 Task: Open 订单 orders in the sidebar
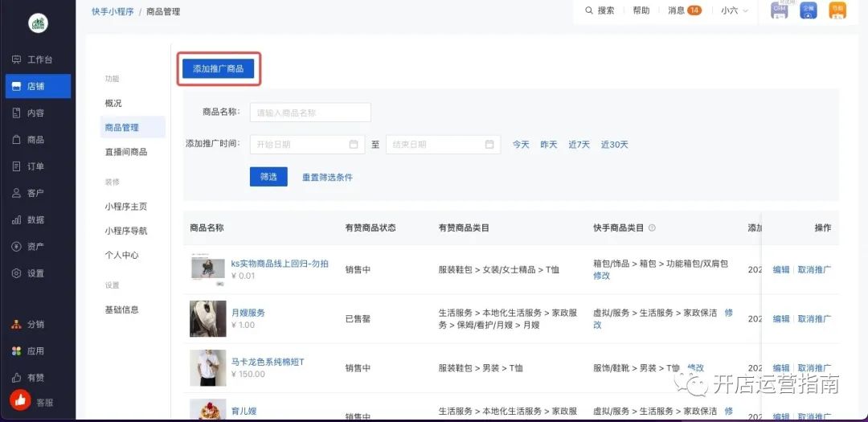click(x=35, y=166)
